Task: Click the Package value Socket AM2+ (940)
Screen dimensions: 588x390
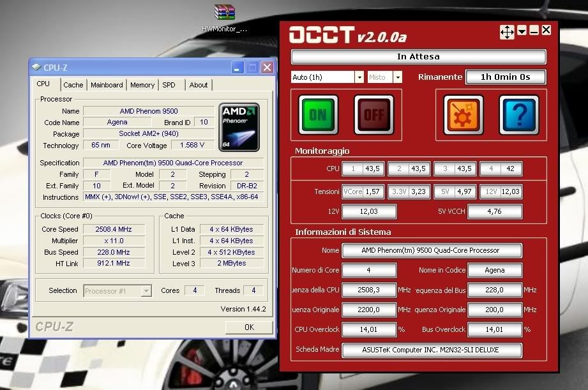Action: pos(149,133)
